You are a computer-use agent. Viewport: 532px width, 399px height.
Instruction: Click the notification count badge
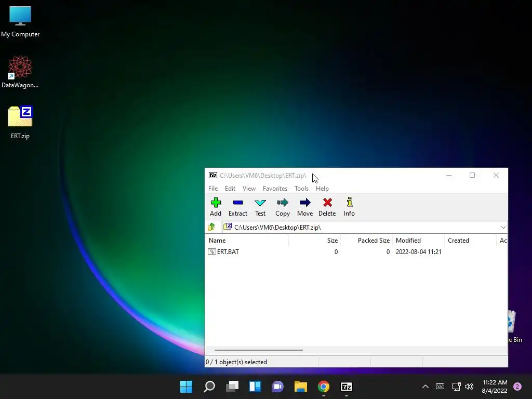[x=517, y=387]
